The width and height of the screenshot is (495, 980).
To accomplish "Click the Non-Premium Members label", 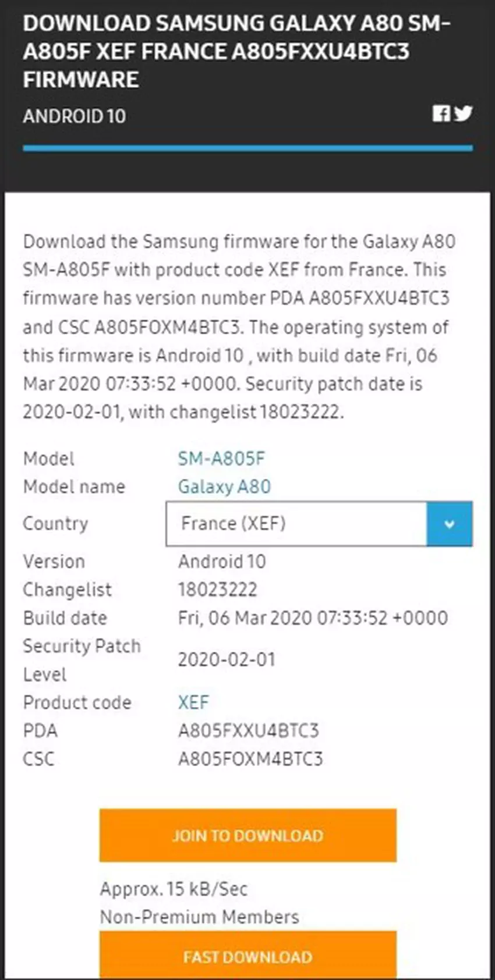I will click(x=199, y=917).
